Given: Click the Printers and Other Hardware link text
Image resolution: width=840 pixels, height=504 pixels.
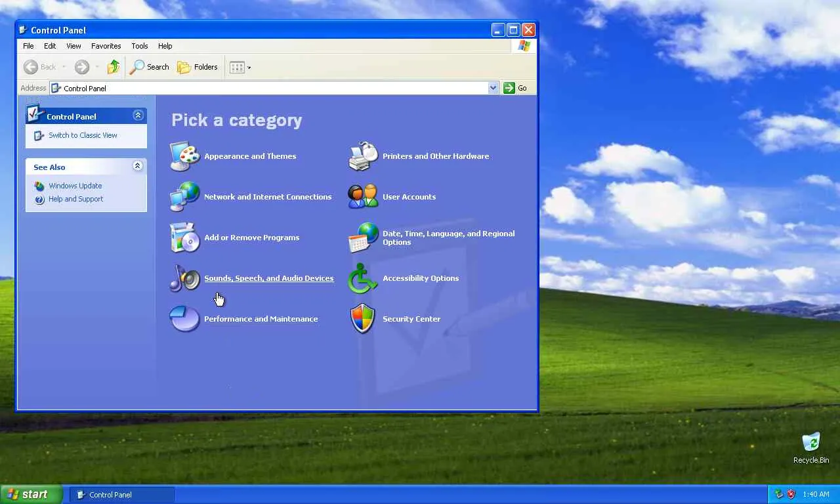Looking at the screenshot, I should pyautogui.click(x=436, y=156).
